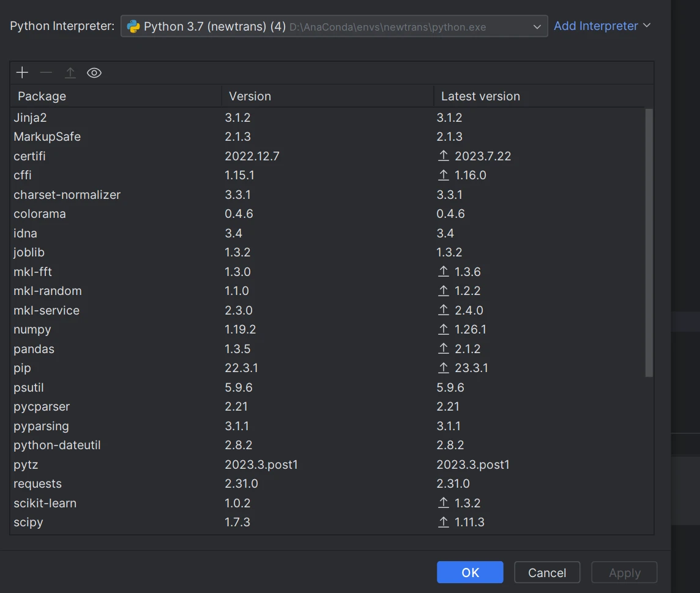This screenshot has width=700, height=593.
Task: Click the upgrade arrow next to numpy 1.26.1
Action: click(x=444, y=329)
